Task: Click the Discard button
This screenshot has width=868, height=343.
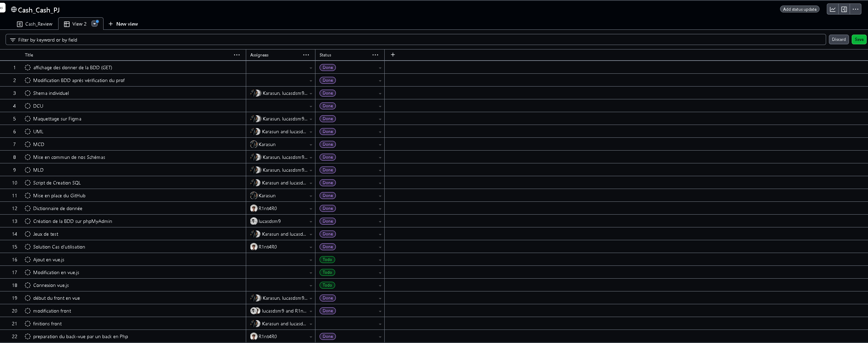Action: (x=839, y=39)
